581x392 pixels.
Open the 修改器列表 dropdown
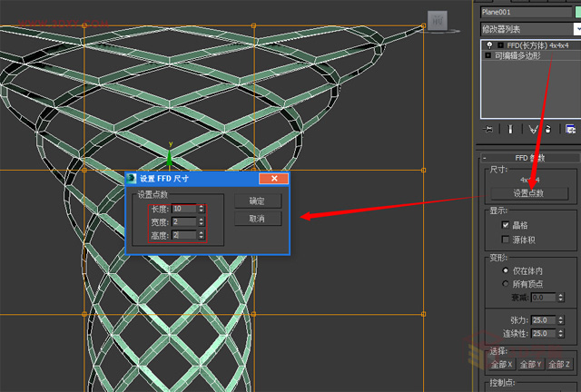click(x=530, y=29)
